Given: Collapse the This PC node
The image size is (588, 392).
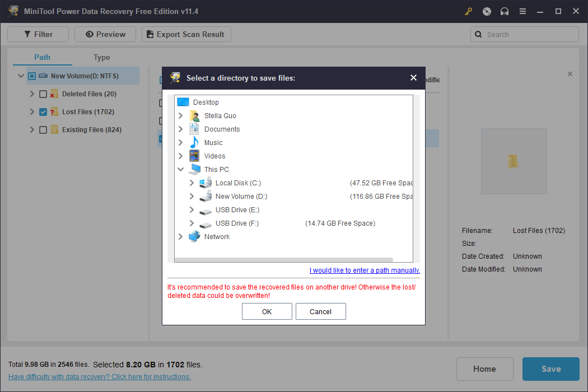Looking at the screenshot, I should tap(181, 169).
